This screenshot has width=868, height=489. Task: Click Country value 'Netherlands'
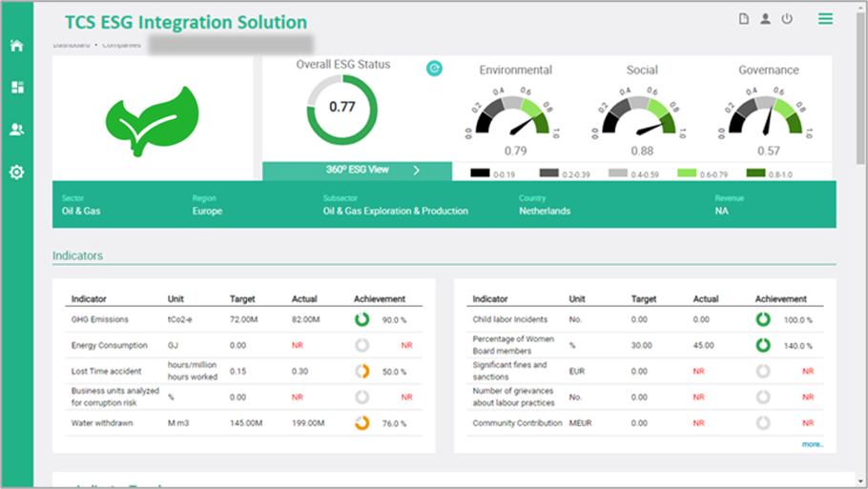(544, 211)
